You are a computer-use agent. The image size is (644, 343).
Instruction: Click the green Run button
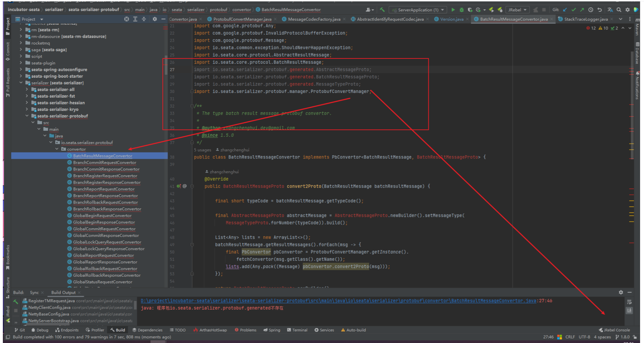point(453,10)
